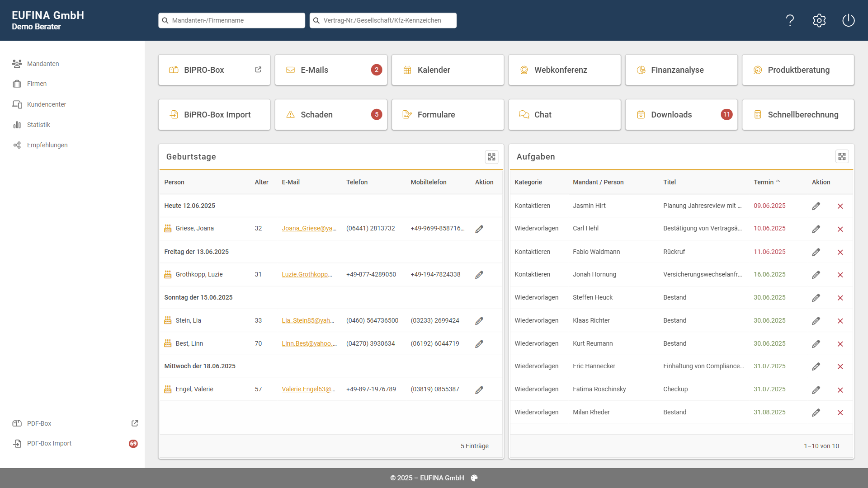Edit the birthday entry for Griese, Joana
868x488 pixels.
tap(479, 229)
